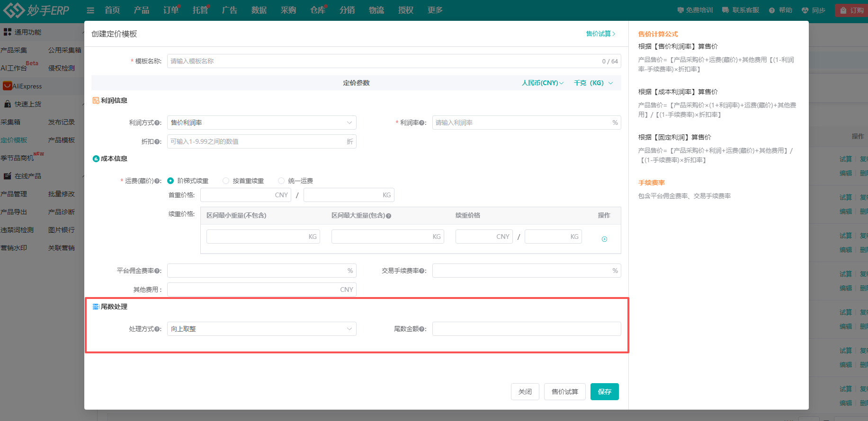The image size is (868, 421).
Task: Open the 利润方式 dropdown showing 售价利润率
Action: coord(261,123)
